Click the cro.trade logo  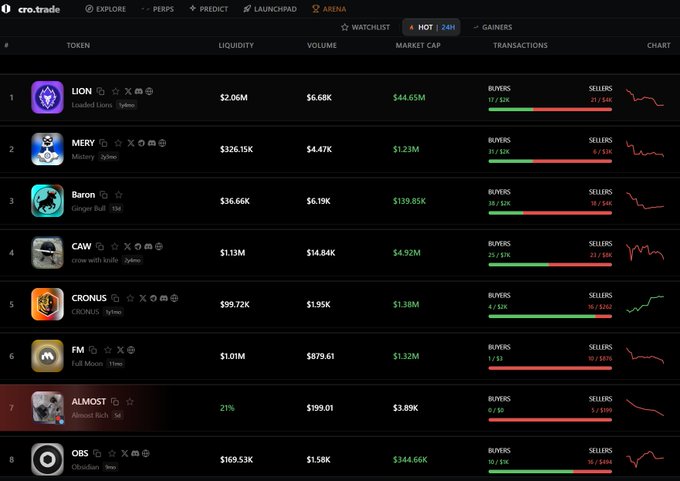(x=31, y=9)
